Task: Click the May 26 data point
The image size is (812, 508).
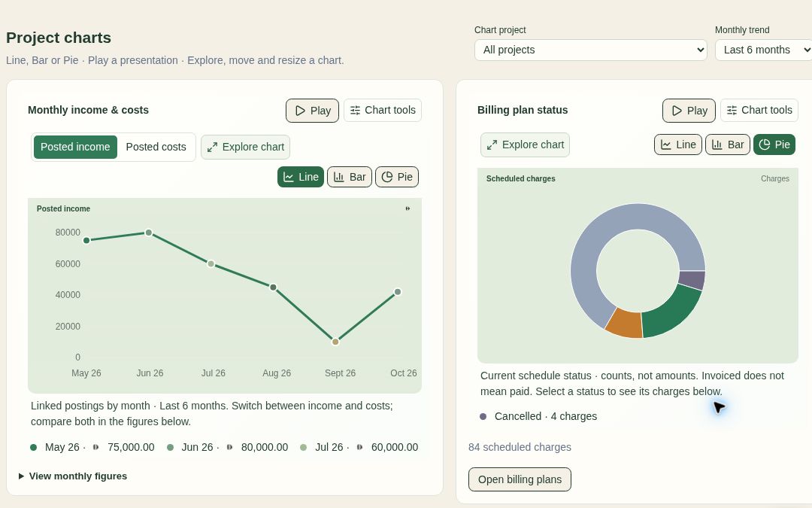Action: (86, 241)
